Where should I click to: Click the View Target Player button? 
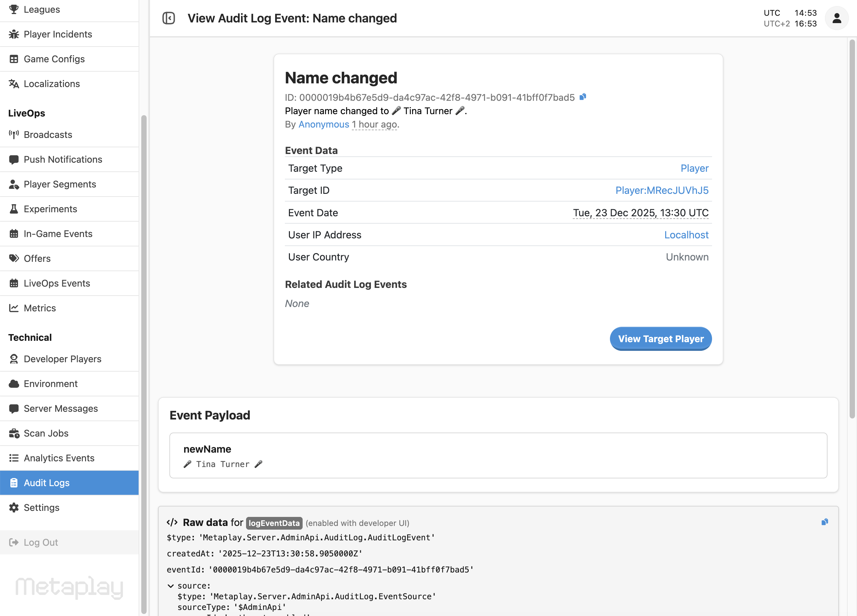[660, 338]
